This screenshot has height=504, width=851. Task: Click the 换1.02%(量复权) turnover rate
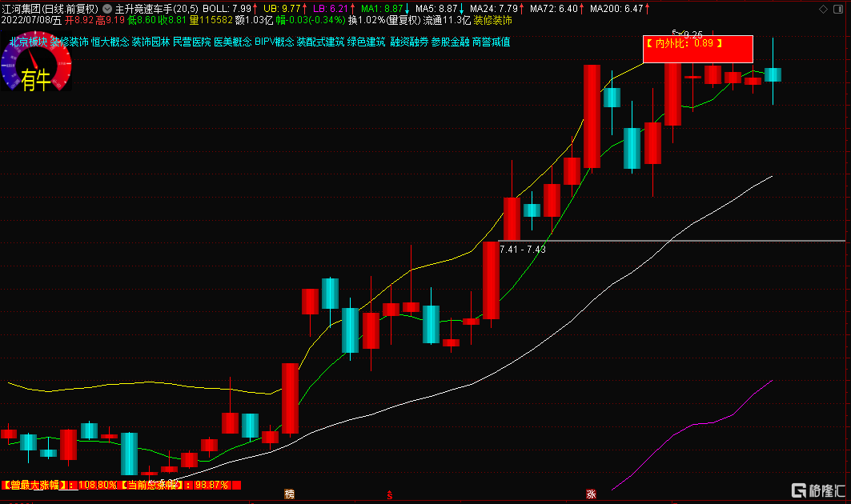(385, 20)
